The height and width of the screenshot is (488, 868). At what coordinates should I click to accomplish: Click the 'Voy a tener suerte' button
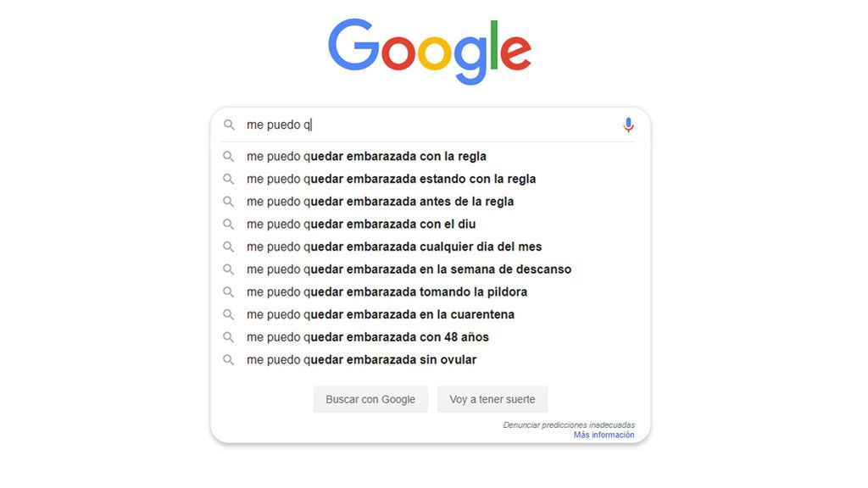492,400
